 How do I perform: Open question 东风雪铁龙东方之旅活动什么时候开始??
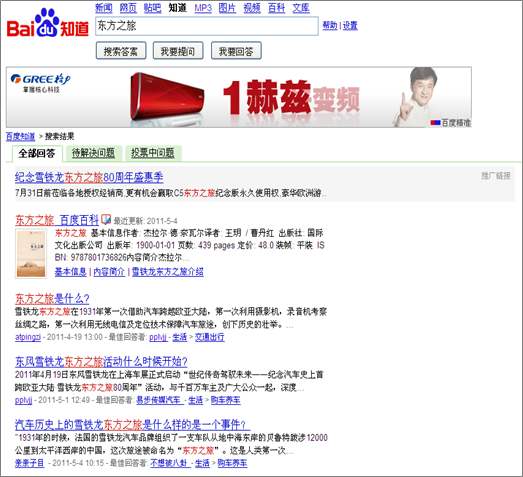click(x=101, y=362)
